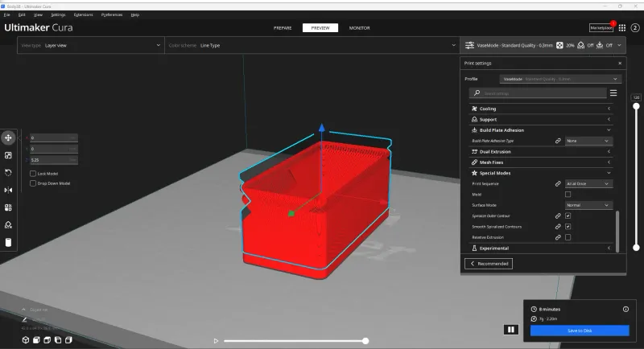Open the Support Blocker tool
644x349 pixels.
click(x=8, y=224)
